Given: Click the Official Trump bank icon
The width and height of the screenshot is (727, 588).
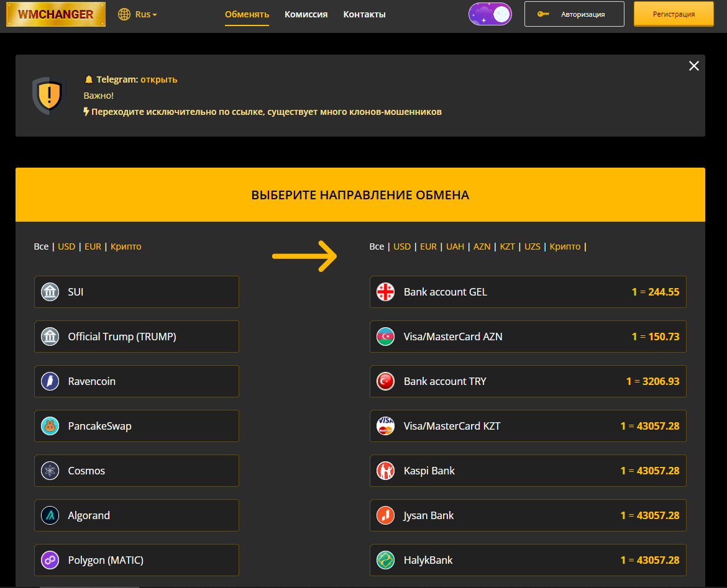Looking at the screenshot, I should coord(50,337).
